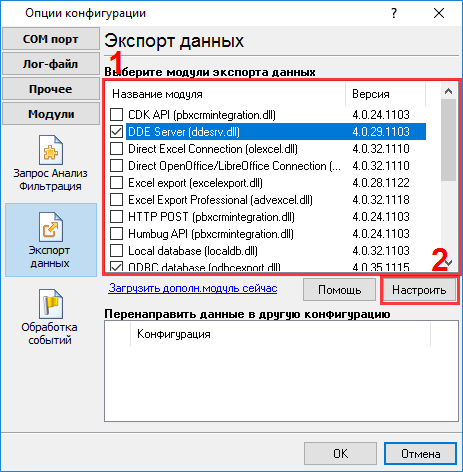Uncheck the DDE Server module
Image resolution: width=463 pixels, height=472 pixels.
coord(116,132)
